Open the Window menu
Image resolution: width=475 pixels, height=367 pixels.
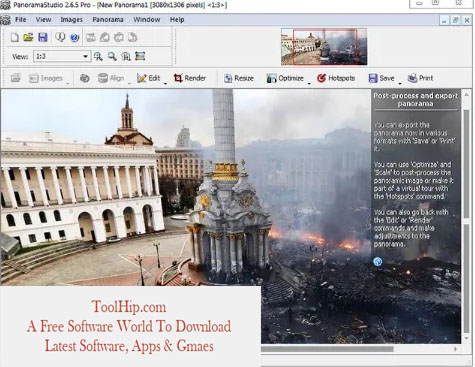click(147, 20)
